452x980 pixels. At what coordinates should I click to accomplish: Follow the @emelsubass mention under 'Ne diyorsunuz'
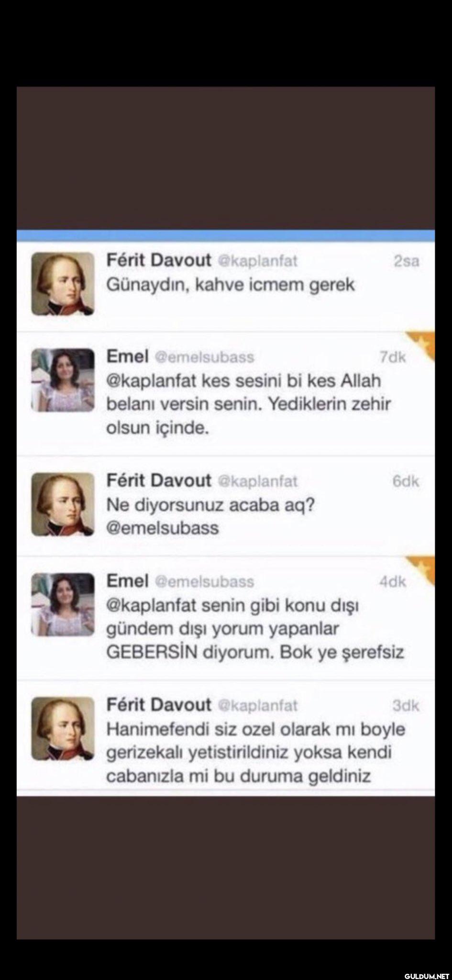click(163, 528)
